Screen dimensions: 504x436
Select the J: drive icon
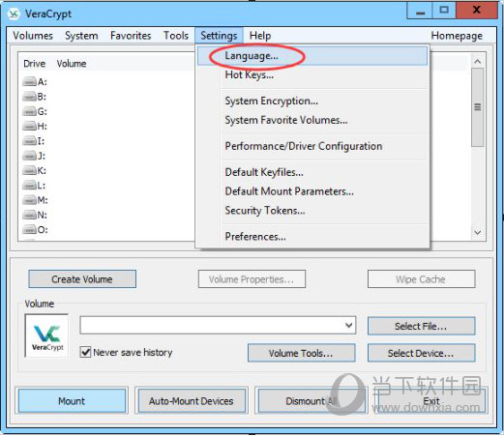(29, 156)
